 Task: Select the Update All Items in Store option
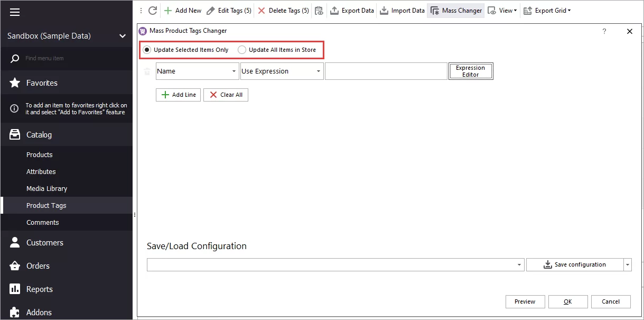coord(242,50)
